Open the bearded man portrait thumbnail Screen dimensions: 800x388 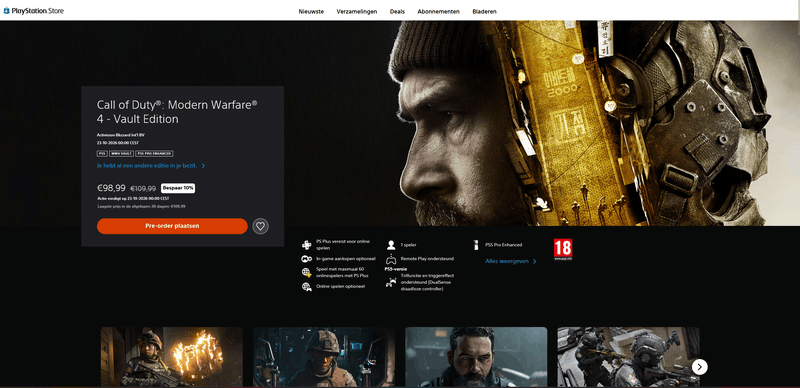point(476,357)
